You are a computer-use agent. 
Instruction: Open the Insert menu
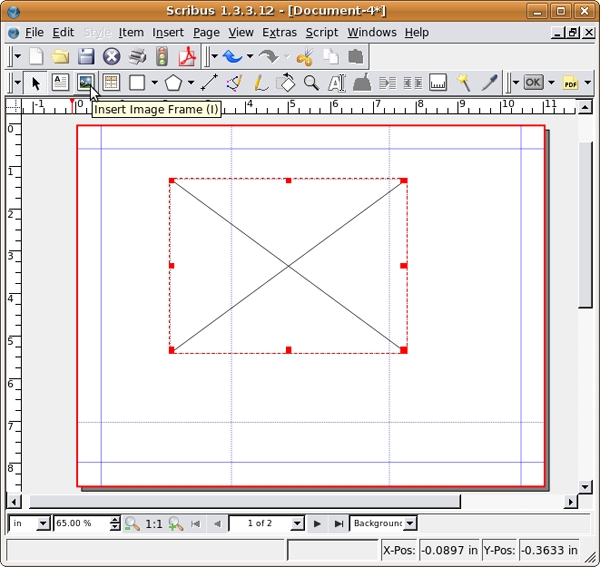[x=168, y=32]
